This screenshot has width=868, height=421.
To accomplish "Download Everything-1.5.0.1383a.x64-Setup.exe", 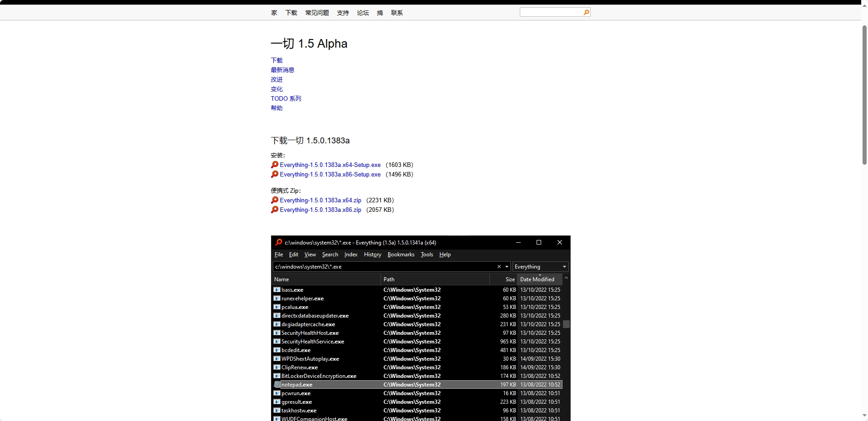I will click(x=330, y=165).
